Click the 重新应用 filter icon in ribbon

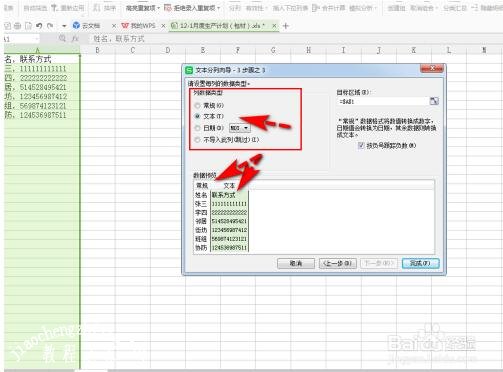54,8
